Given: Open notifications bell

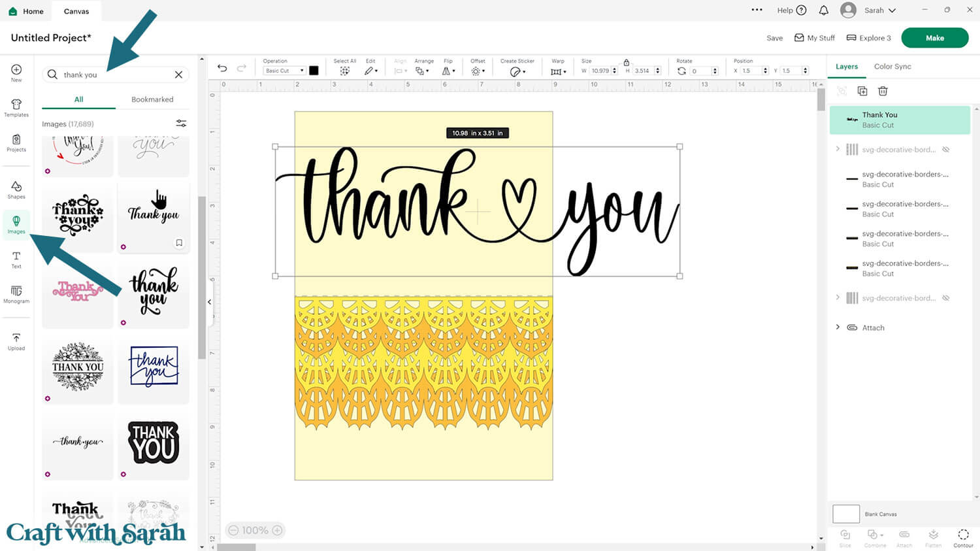Looking at the screenshot, I should [824, 10].
